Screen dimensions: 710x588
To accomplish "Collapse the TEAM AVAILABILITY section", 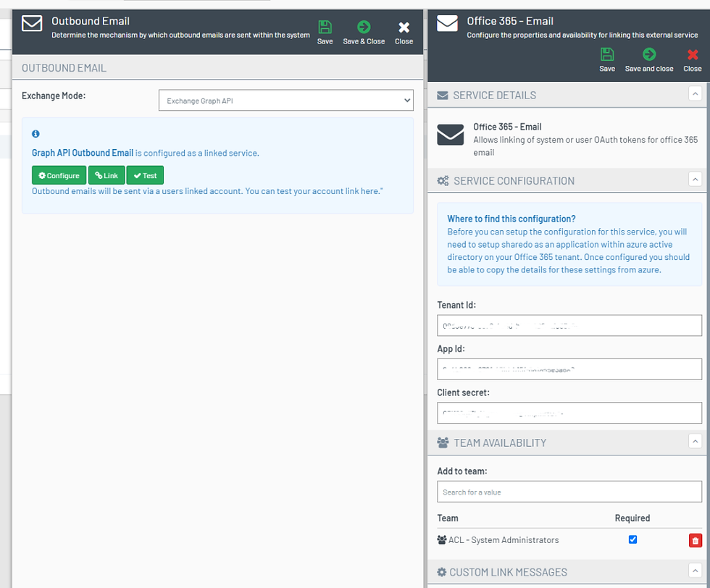I will coord(696,441).
